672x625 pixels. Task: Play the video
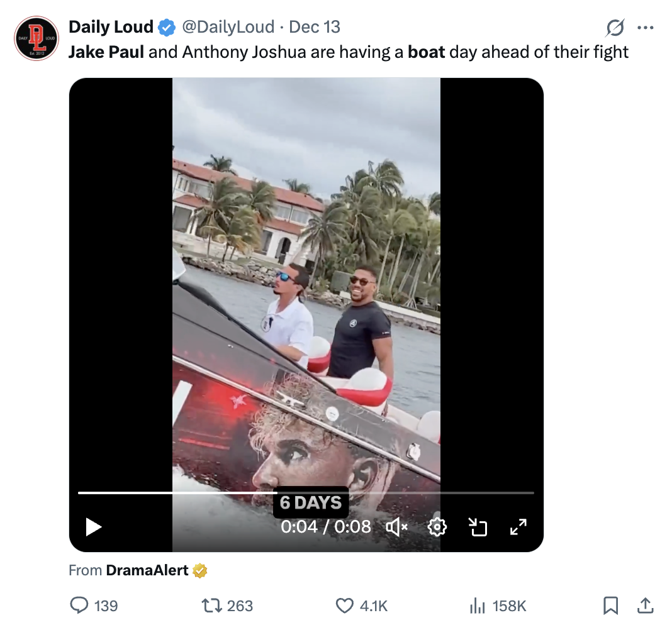pyautogui.click(x=93, y=527)
